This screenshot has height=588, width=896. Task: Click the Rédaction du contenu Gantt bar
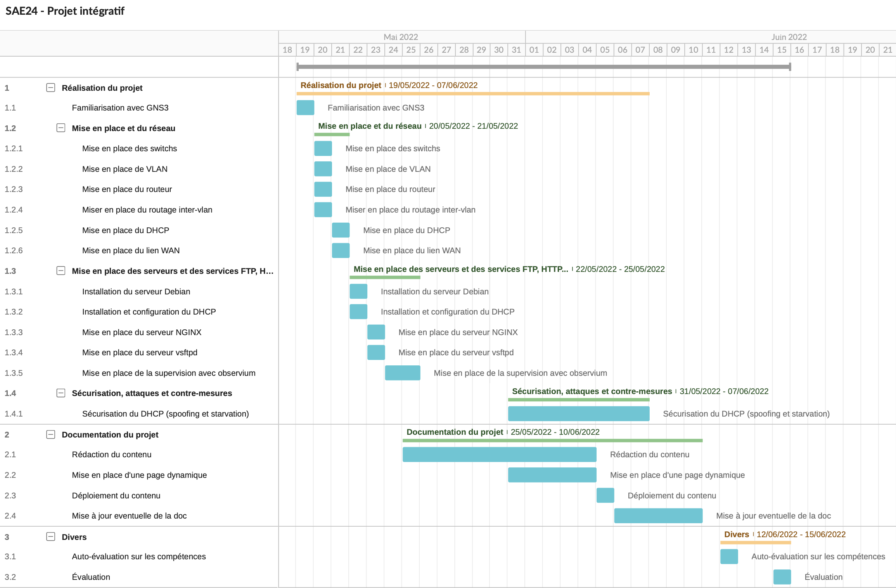(499, 454)
